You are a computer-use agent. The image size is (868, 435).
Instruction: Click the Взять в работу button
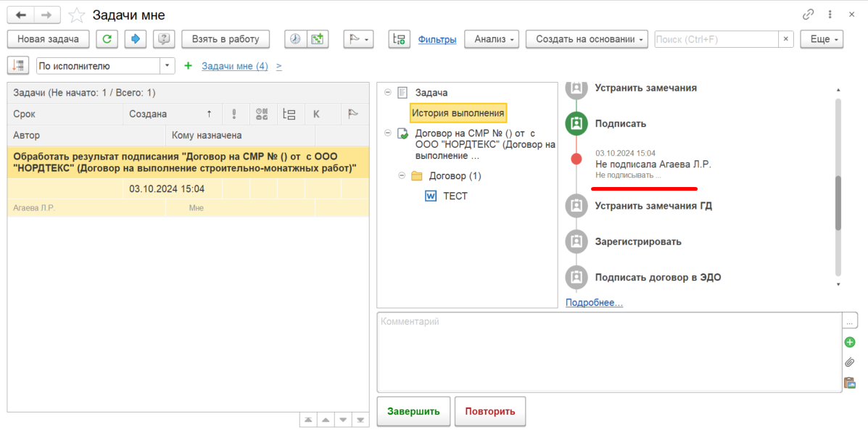point(226,39)
